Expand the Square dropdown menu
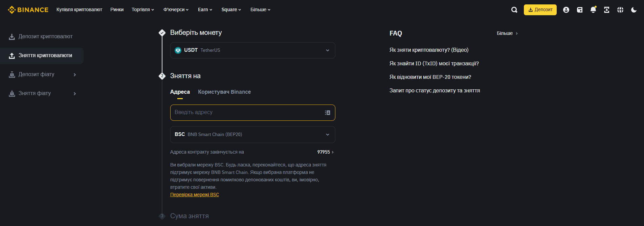 [231, 9]
